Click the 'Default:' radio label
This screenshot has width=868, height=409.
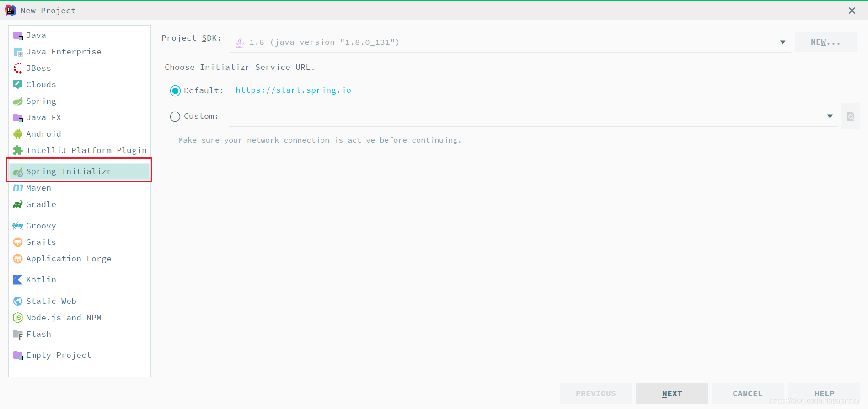tap(204, 90)
